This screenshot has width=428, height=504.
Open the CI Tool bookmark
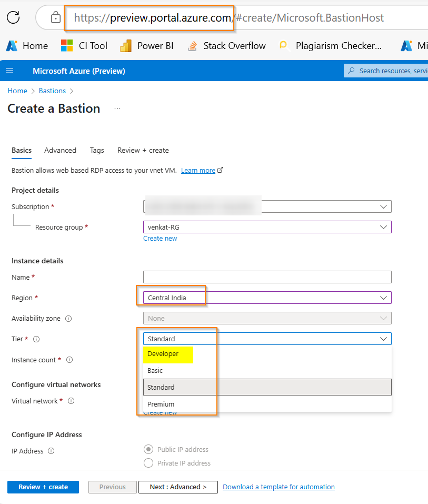84,46
